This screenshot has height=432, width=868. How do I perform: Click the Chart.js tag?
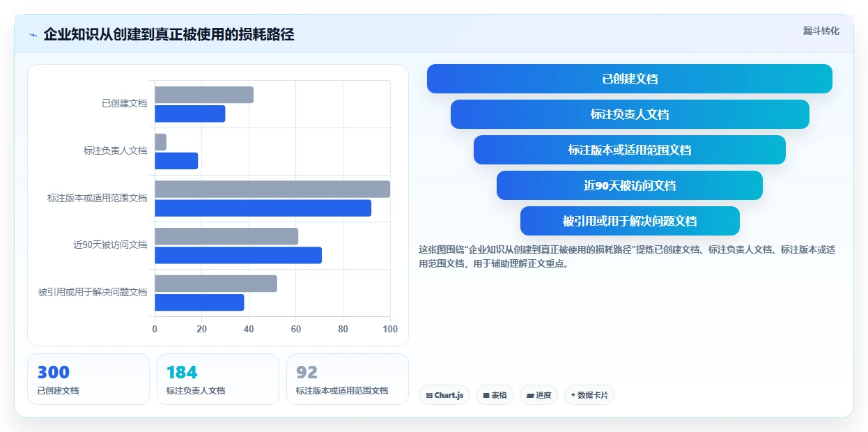[x=444, y=395]
